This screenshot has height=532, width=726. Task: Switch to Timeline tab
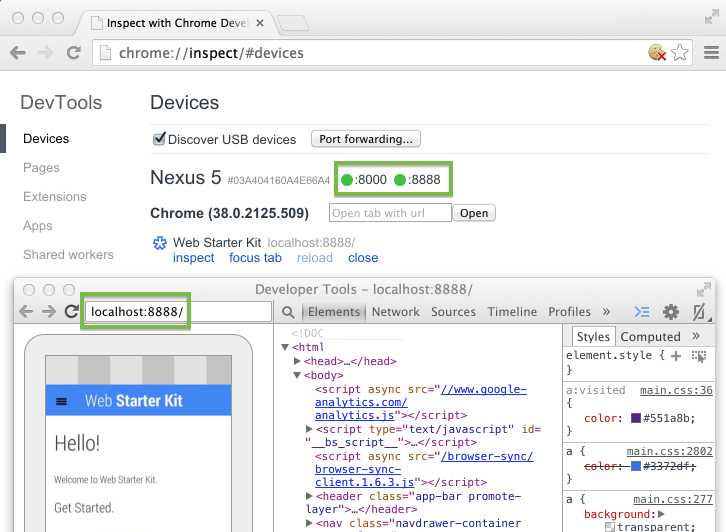coord(512,312)
